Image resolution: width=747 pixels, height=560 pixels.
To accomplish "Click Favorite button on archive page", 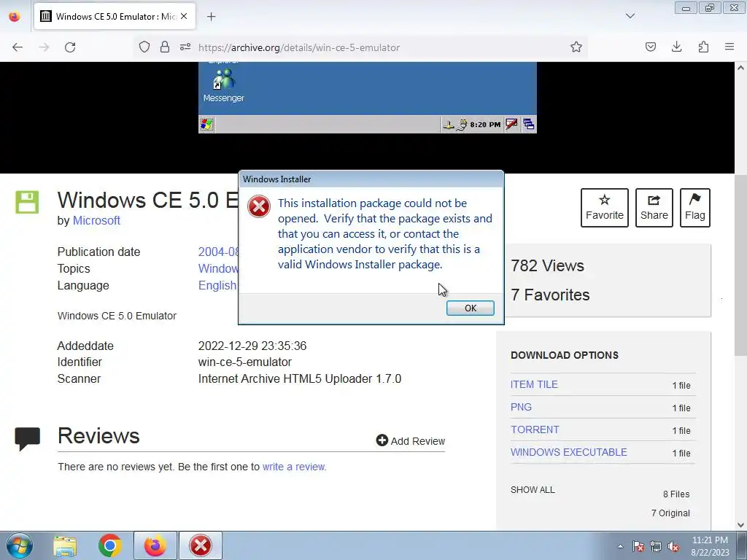I will (x=605, y=208).
